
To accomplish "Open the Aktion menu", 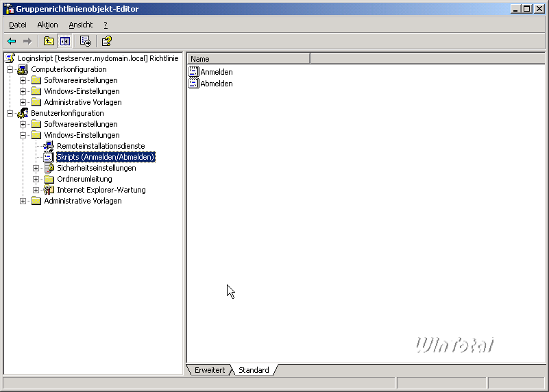I will pyautogui.click(x=47, y=25).
